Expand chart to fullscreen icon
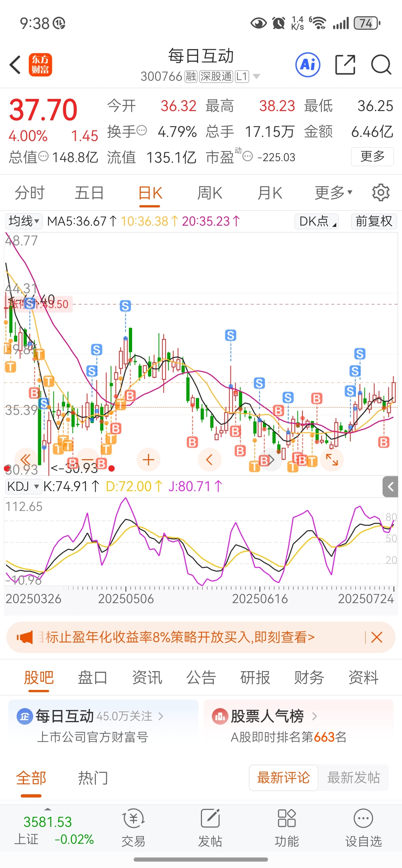The width and height of the screenshot is (402, 868). pos(332,460)
